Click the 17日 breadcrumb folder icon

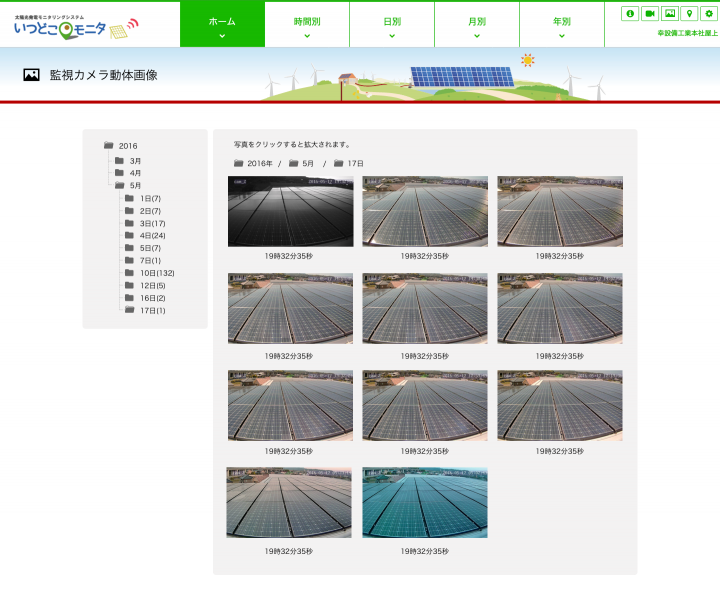pos(339,163)
